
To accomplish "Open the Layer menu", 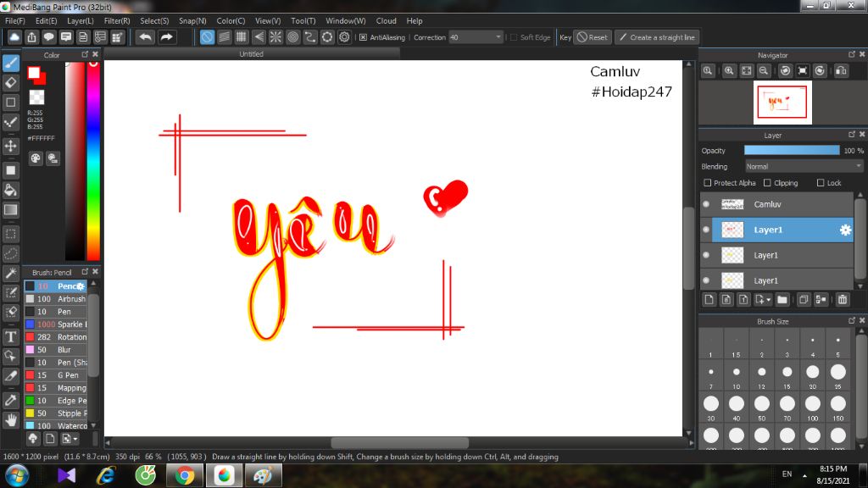I will click(81, 21).
